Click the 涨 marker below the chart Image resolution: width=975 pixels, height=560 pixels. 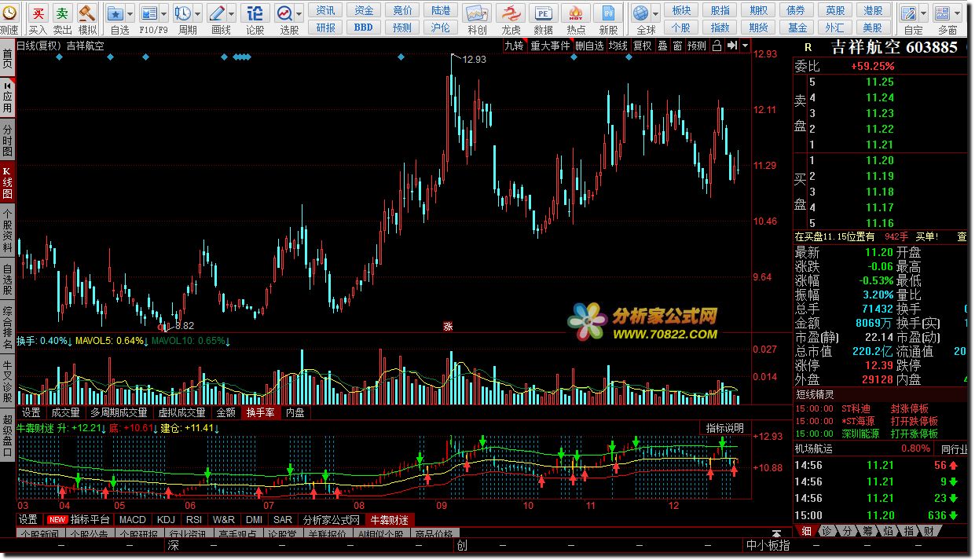[x=449, y=325]
